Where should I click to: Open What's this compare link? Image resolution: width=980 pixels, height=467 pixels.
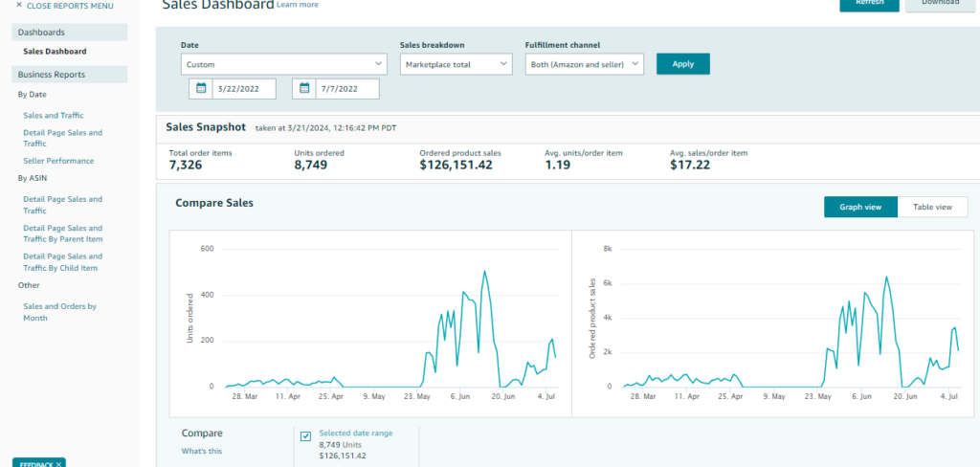[201, 451]
